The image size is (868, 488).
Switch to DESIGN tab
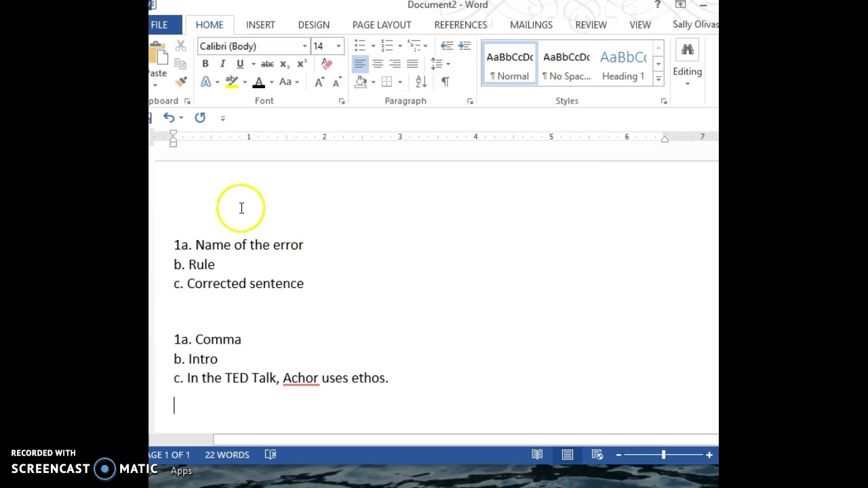313,24
